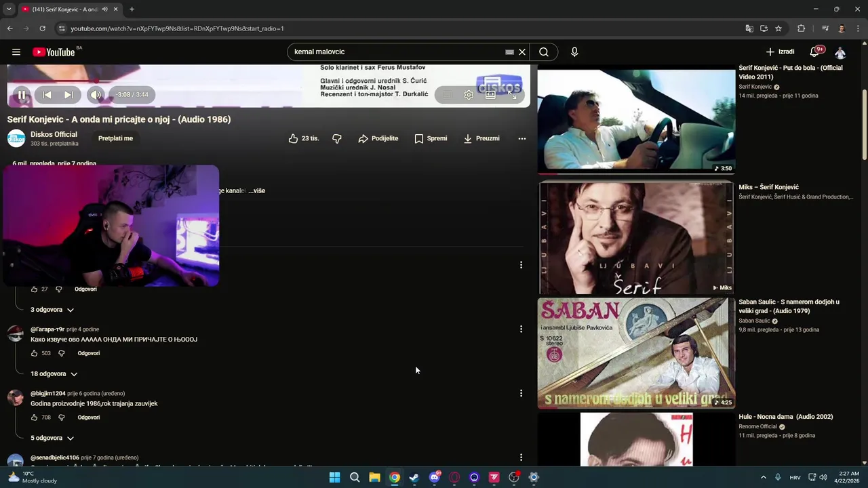This screenshot has width=868, height=488.
Task: Toggle the subtitles button in player
Action: 447,95
